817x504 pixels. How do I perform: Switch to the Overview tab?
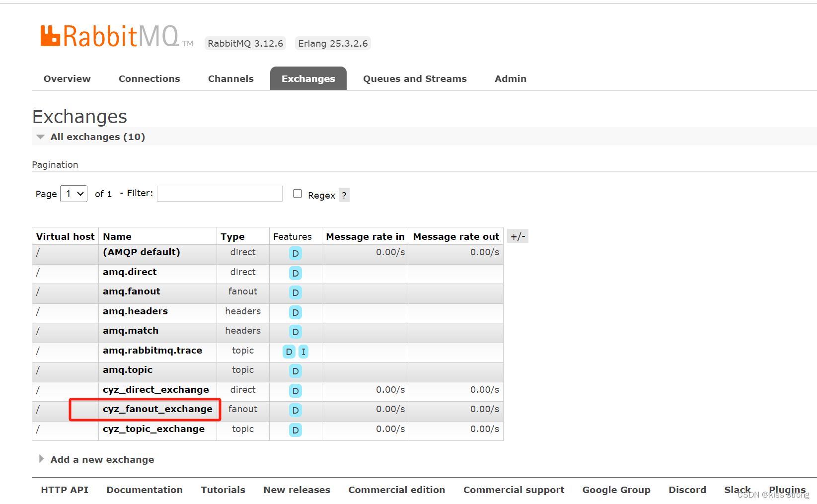click(67, 78)
